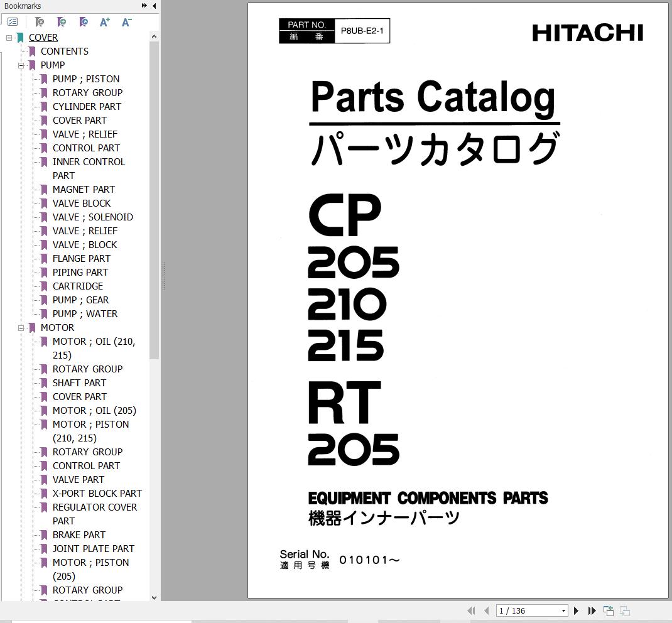
Task: Decrease bookmark text size with A- icon
Action: point(126,22)
